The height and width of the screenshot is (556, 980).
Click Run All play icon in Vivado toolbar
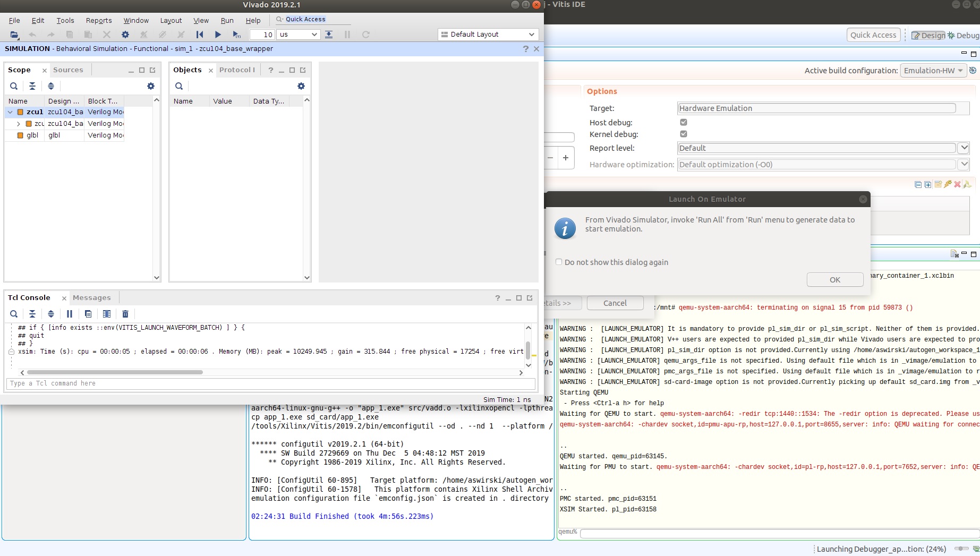click(x=218, y=35)
